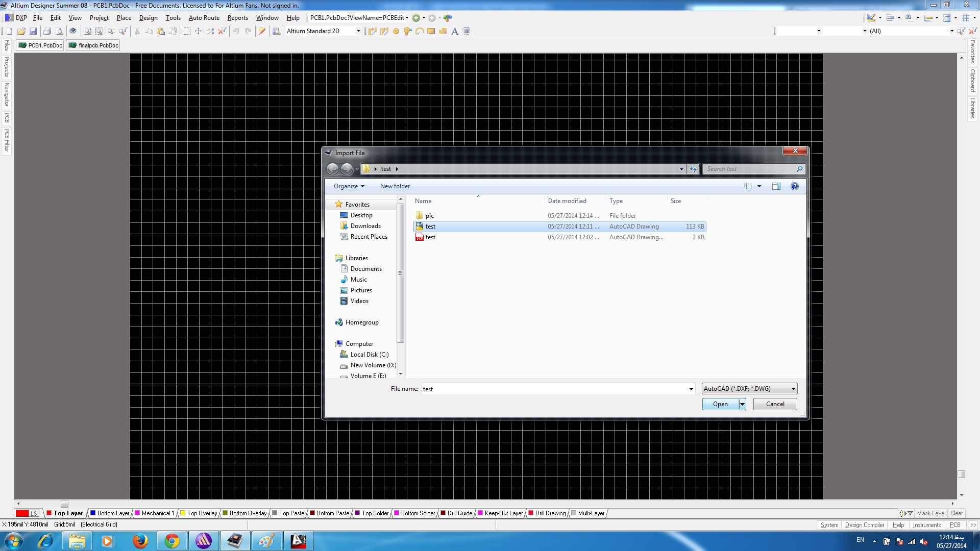980x551 pixels.
Task: Select the Place Pad tool icon
Action: (x=396, y=31)
